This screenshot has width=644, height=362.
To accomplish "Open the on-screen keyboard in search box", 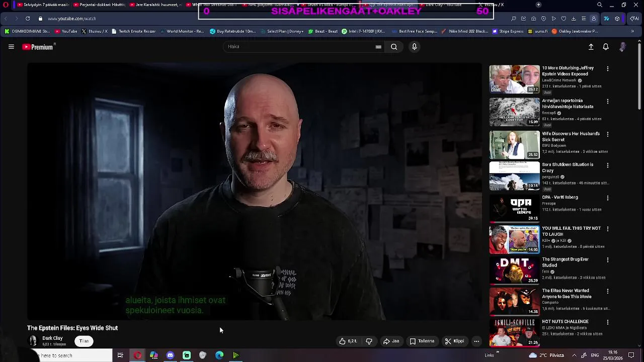I will 378,47.
